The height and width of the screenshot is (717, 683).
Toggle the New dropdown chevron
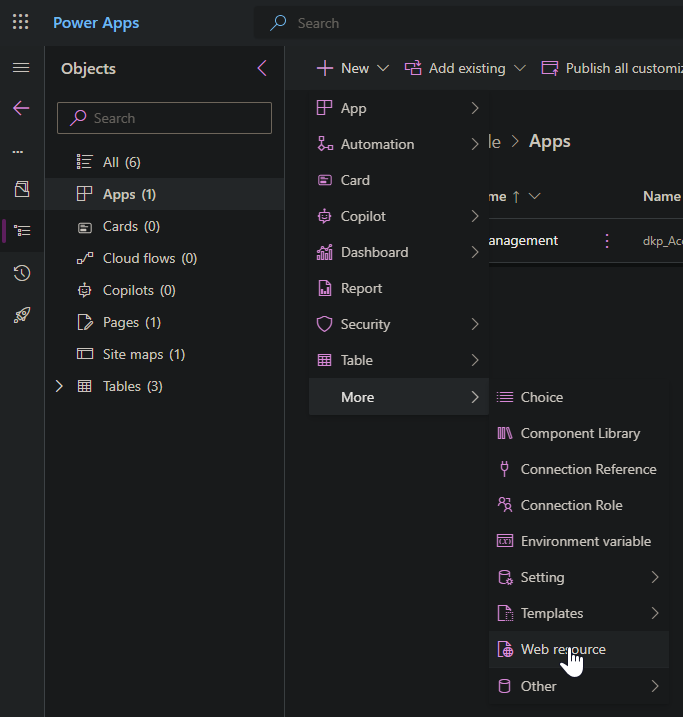coord(383,68)
